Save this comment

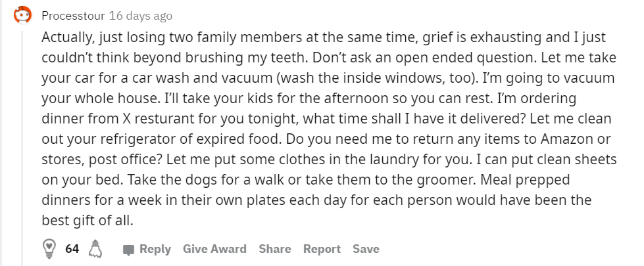click(x=366, y=249)
